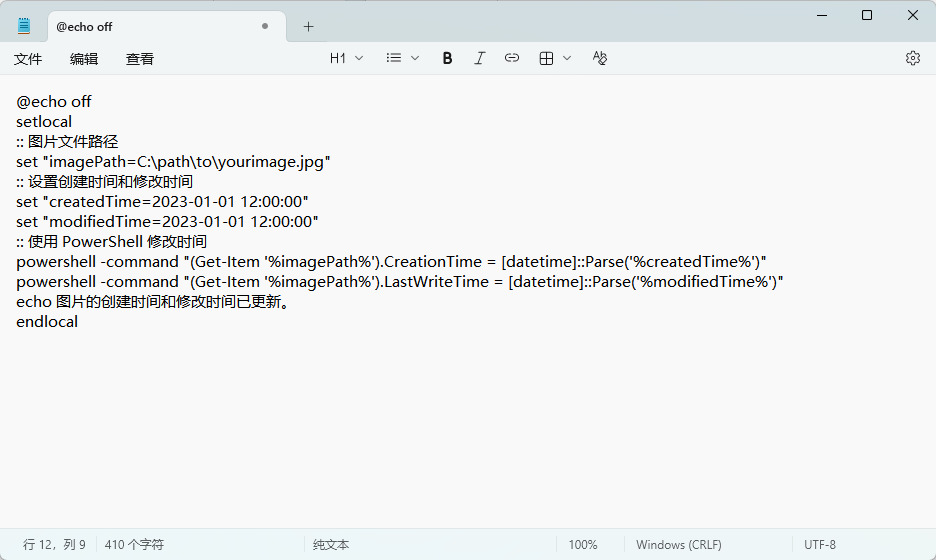Open the H1 heading dropdown

pyautogui.click(x=346, y=58)
